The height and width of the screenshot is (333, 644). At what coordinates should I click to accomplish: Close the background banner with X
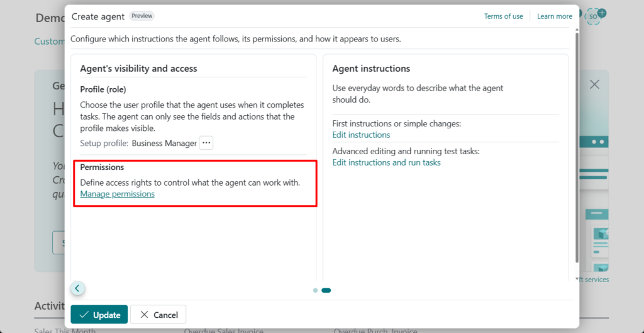(x=594, y=84)
